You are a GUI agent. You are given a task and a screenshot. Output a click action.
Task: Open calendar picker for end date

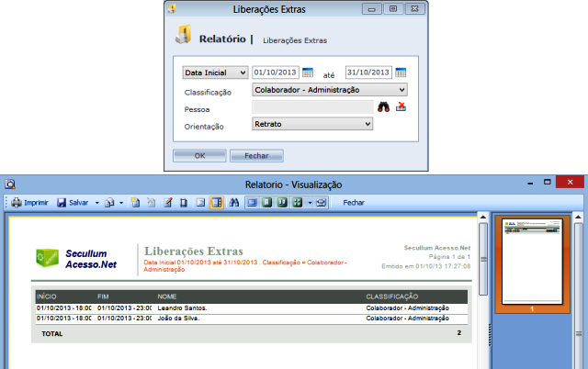[401, 73]
